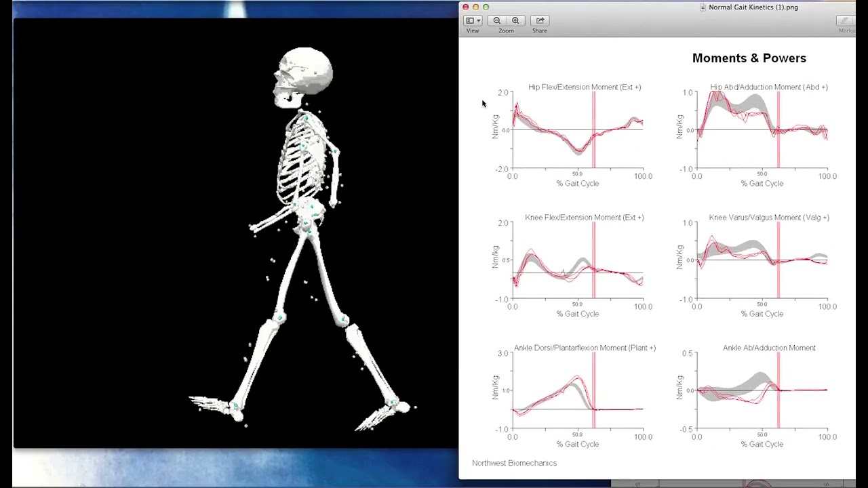The width and height of the screenshot is (868, 488).
Task: Select the Ankle Dorsi/Plantarflexion Moment chart
Action: coord(578,390)
